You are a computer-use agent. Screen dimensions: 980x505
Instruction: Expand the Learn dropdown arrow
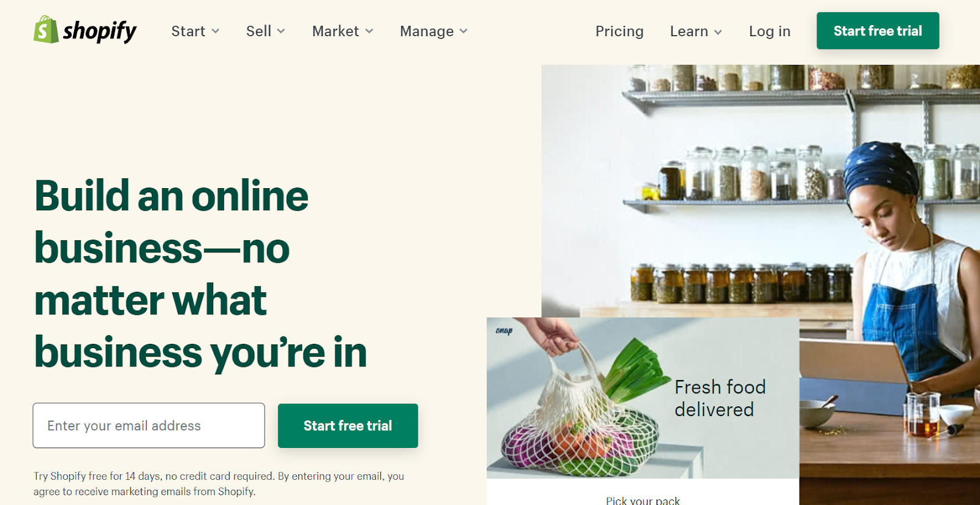(x=718, y=32)
